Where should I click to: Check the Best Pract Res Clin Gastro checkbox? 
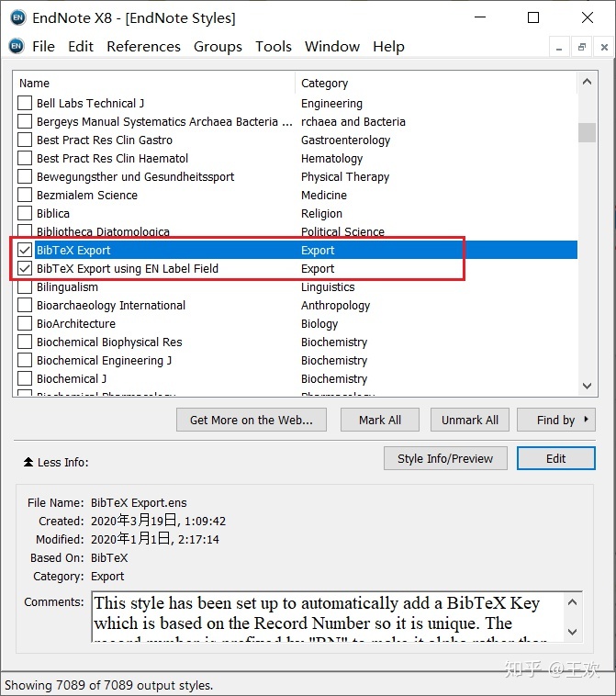[x=25, y=140]
